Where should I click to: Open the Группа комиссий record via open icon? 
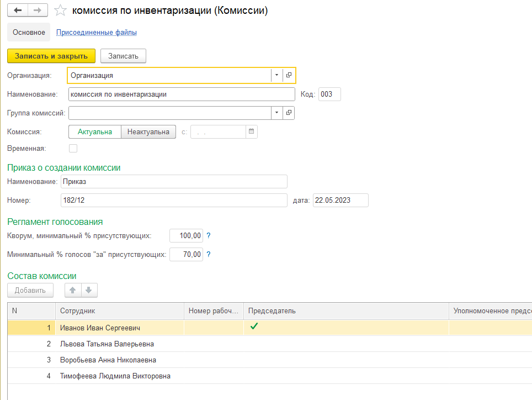click(x=289, y=113)
